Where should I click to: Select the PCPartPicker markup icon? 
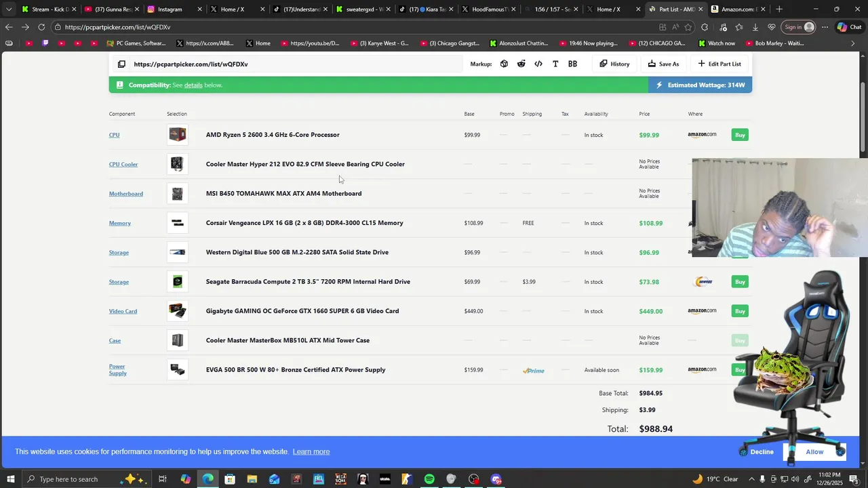504,64
